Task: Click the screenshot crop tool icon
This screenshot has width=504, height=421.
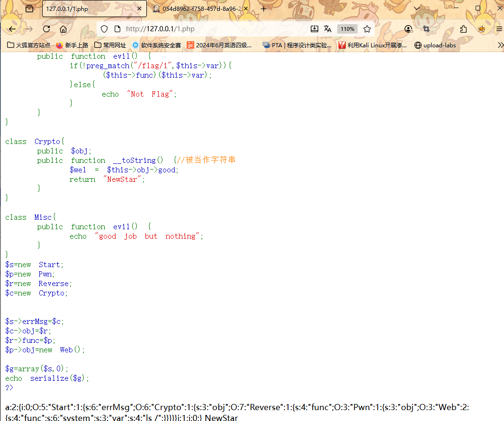Action: [x=426, y=29]
